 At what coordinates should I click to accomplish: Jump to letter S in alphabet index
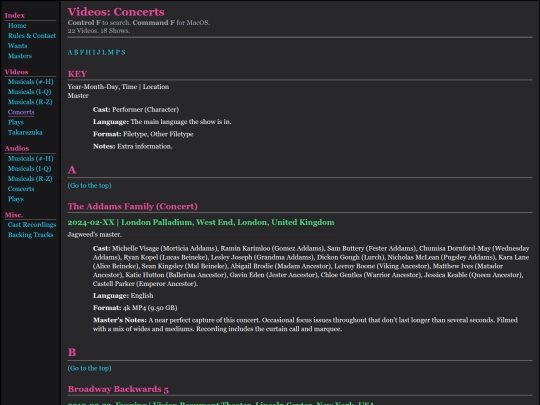tap(123, 52)
